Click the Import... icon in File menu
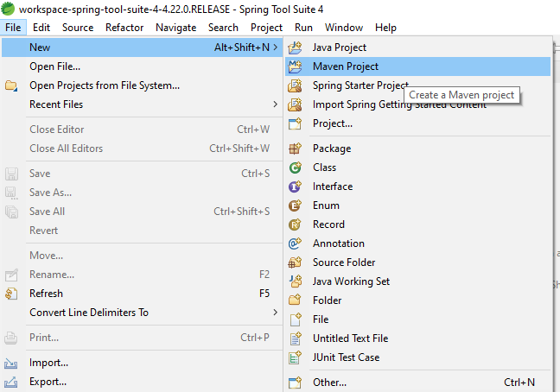This screenshot has width=560, height=392. click(x=11, y=363)
